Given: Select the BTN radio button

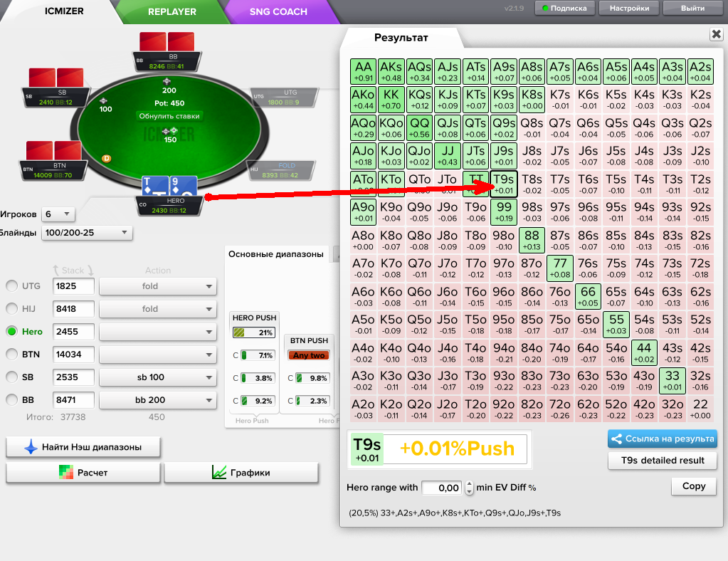Looking at the screenshot, I should click(x=12, y=354).
